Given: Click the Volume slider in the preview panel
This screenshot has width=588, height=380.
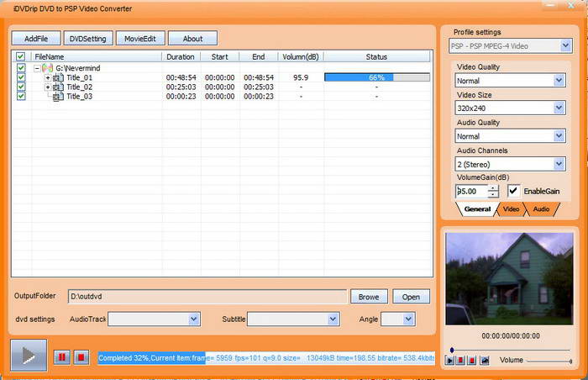Looking at the screenshot, I should pos(549,361).
